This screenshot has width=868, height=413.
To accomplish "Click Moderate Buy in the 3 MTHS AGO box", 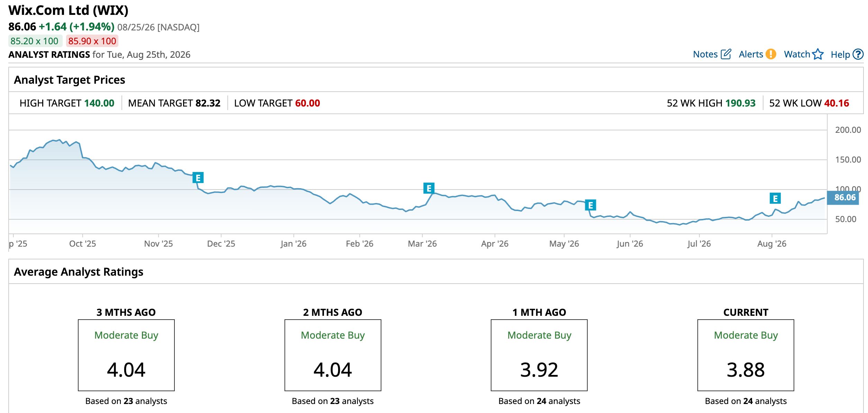I will click(x=126, y=335).
